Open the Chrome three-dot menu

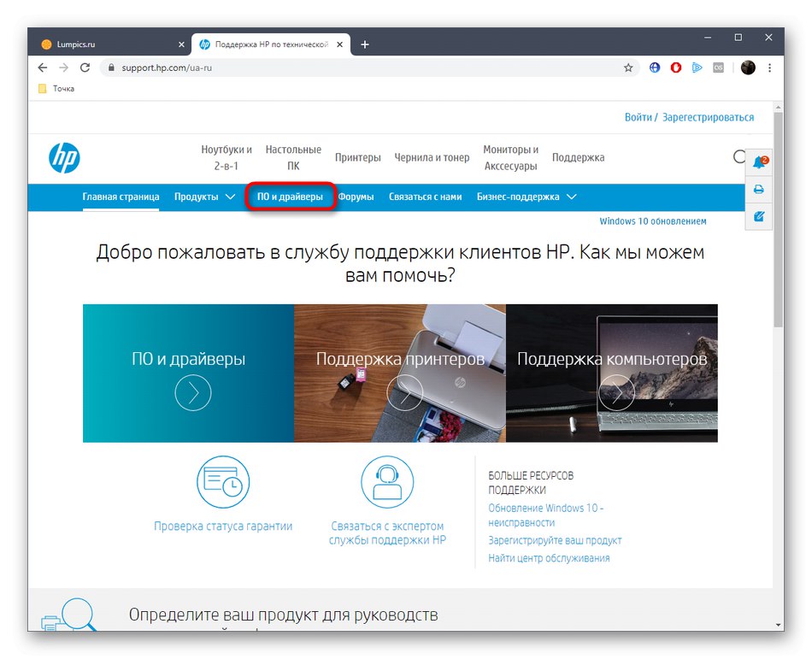coord(769,68)
